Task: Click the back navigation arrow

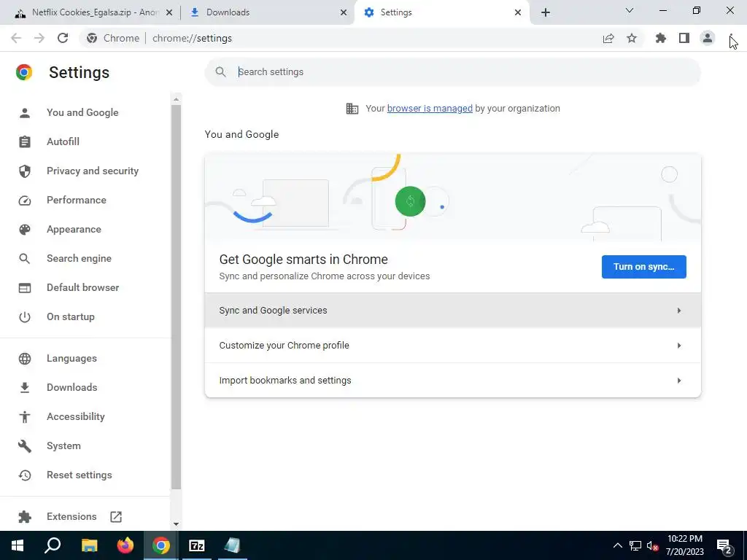Action: 16,38
